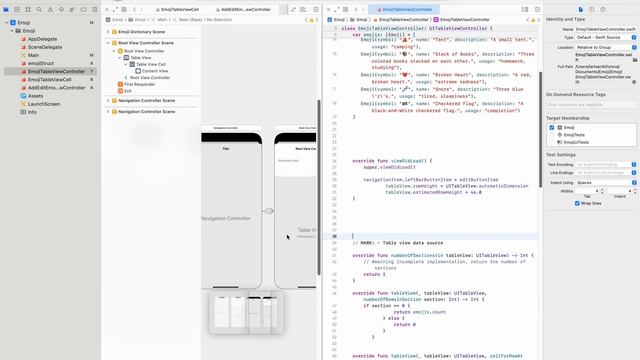
Task: Click the warning icon in code editor jump bar
Action: (x=533, y=20)
